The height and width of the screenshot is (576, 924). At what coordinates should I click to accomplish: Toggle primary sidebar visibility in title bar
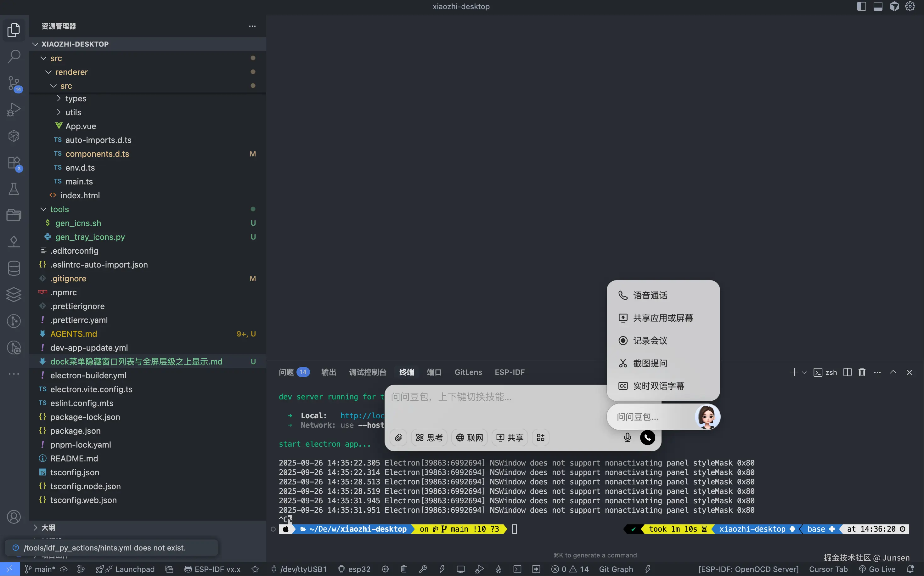pos(861,7)
